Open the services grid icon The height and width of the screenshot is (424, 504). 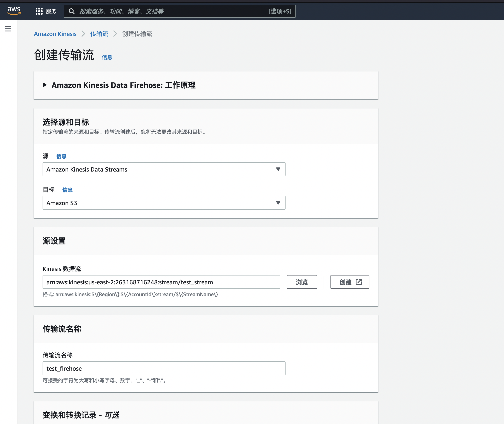point(39,11)
